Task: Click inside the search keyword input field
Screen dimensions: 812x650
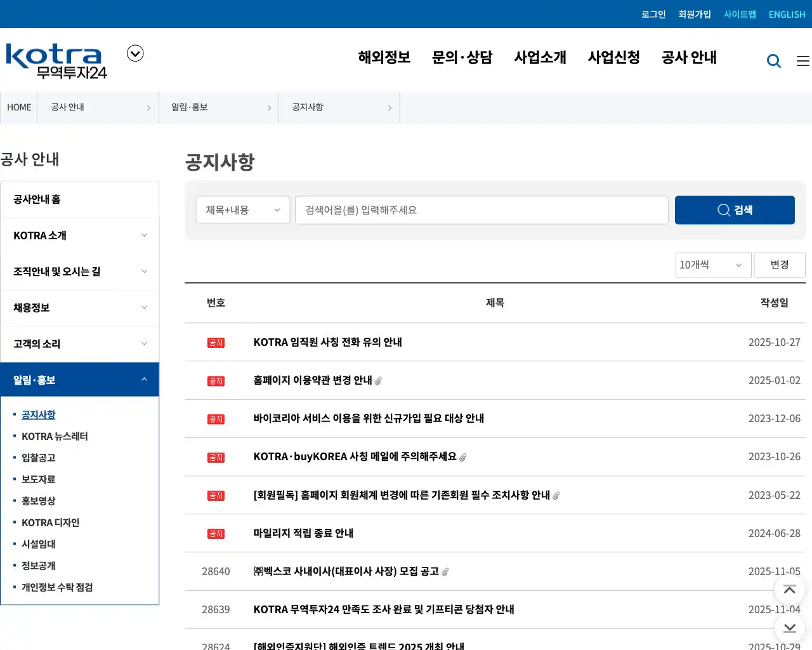Action: [x=481, y=209]
